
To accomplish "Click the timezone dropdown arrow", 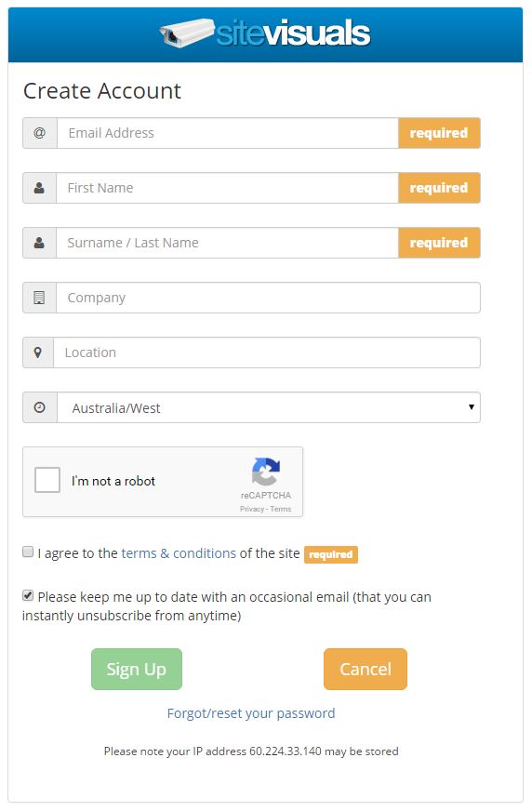I will tap(471, 407).
